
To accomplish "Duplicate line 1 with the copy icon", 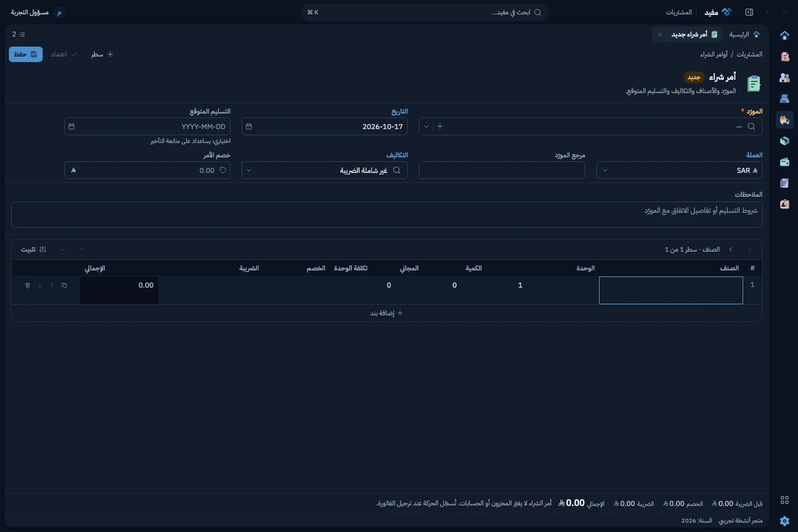I will pos(64,285).
